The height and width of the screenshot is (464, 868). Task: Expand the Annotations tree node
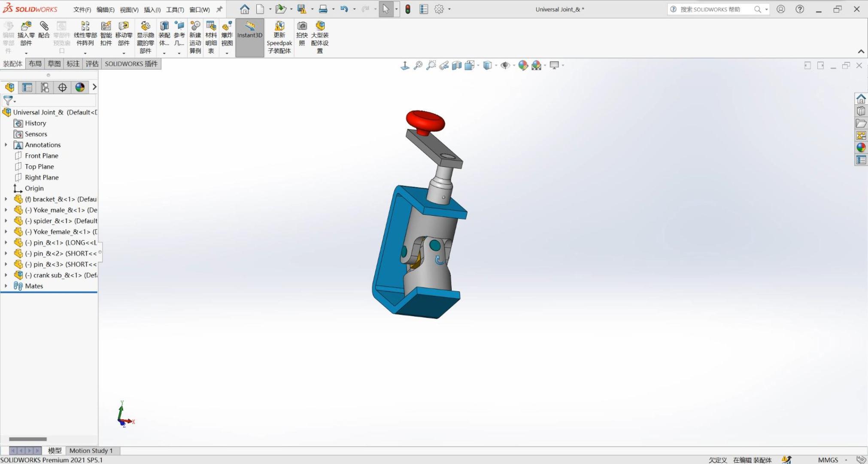click(x=6, y=145)
